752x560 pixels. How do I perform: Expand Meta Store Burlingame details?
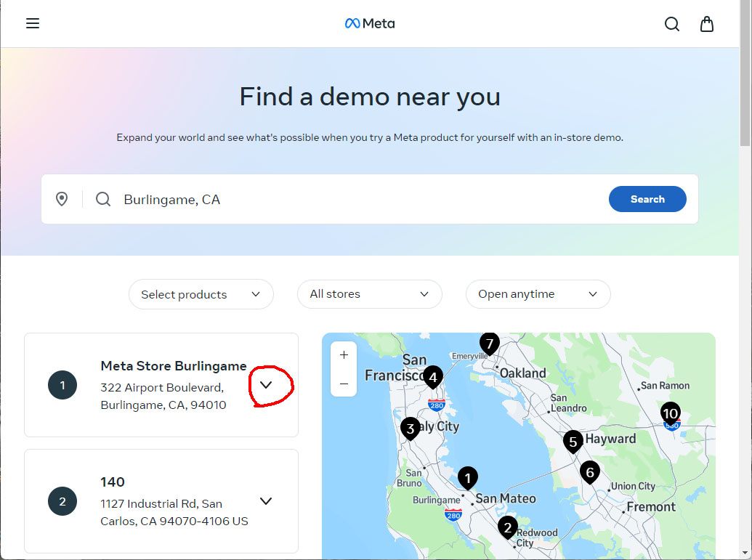point(266,385)
